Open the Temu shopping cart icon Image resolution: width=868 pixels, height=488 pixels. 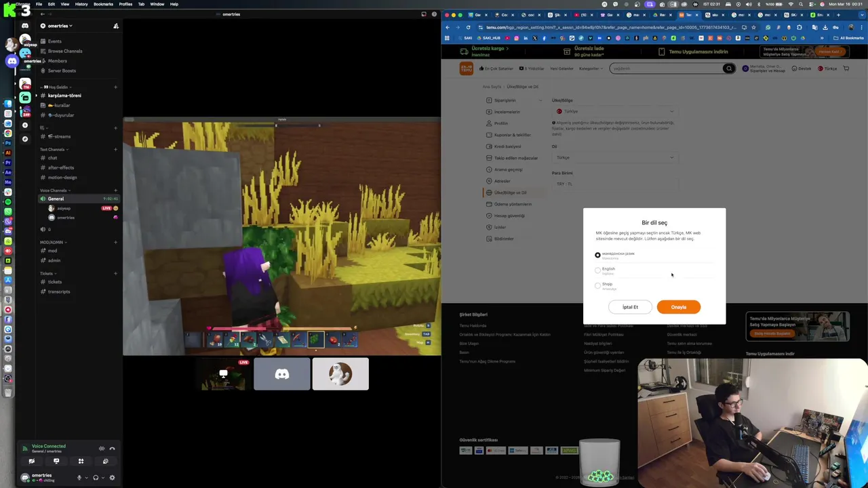(846, 68)
